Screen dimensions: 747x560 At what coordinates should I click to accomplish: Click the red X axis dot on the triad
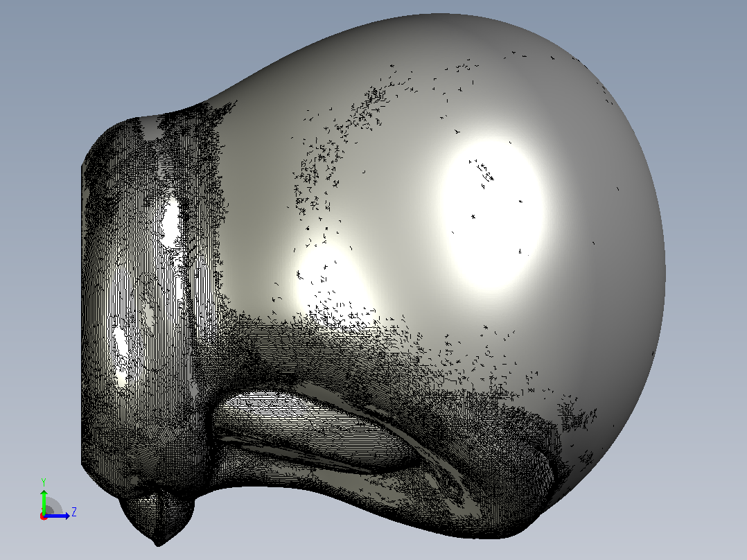pos(44,516)
